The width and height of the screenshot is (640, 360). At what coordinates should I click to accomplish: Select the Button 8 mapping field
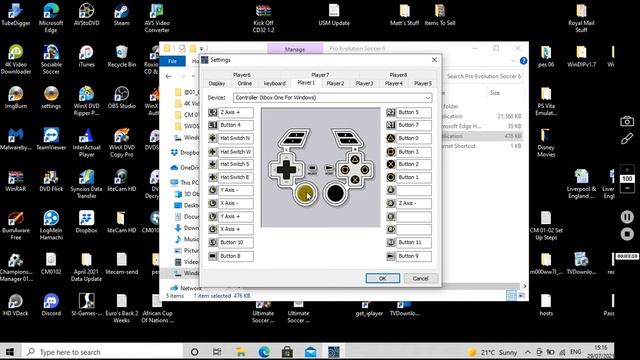click(236, 256)
